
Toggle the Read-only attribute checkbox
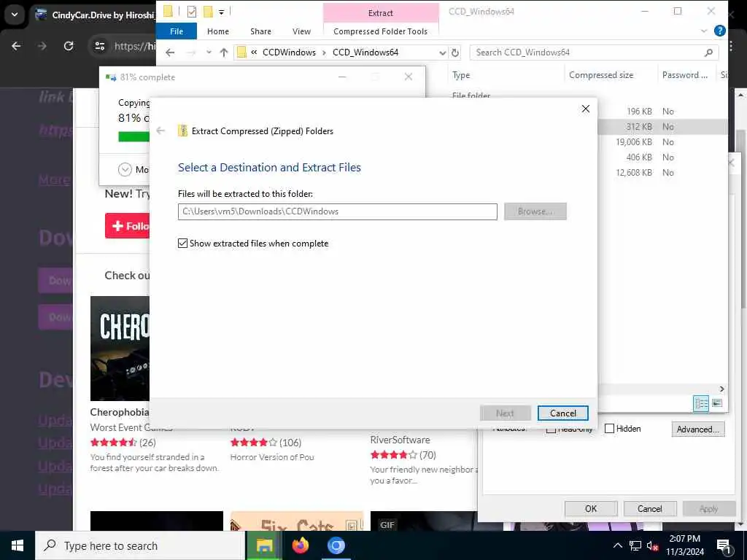coord(551,430)
